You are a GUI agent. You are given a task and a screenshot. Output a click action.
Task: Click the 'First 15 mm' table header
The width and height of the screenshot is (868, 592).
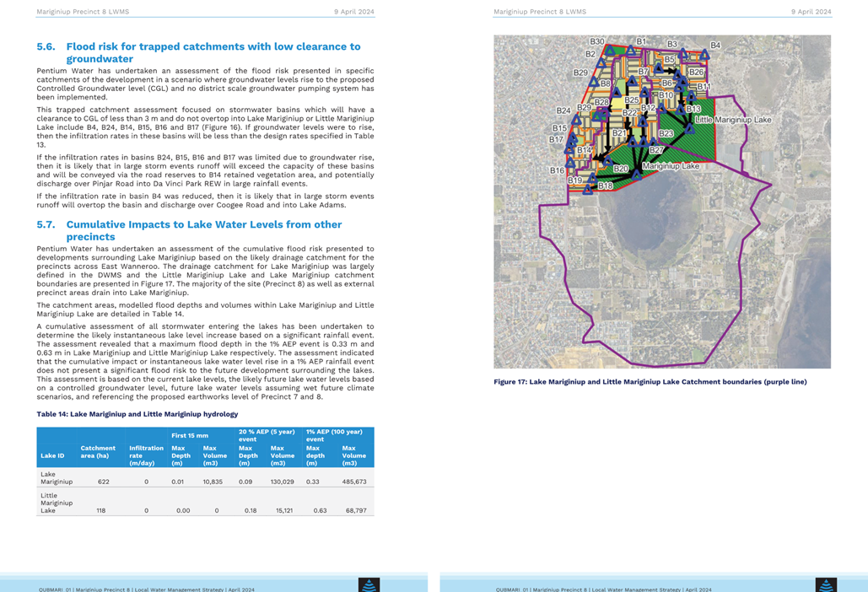190,435
